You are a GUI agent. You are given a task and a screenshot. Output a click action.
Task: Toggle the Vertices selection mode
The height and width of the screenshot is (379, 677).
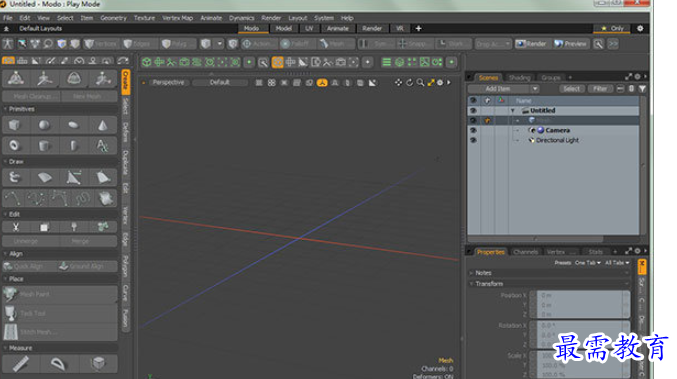[x=101, y=44]
